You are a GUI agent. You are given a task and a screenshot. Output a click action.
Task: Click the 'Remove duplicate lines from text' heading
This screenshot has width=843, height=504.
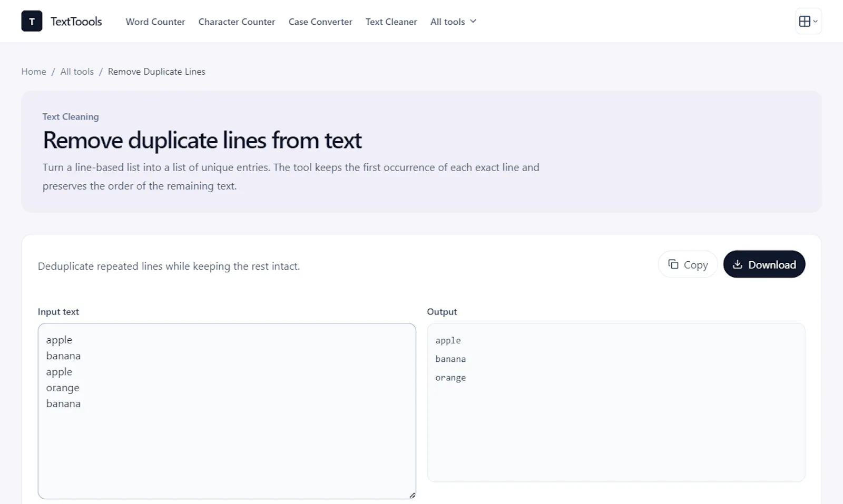pyautogui.click(x=202, y=140)
